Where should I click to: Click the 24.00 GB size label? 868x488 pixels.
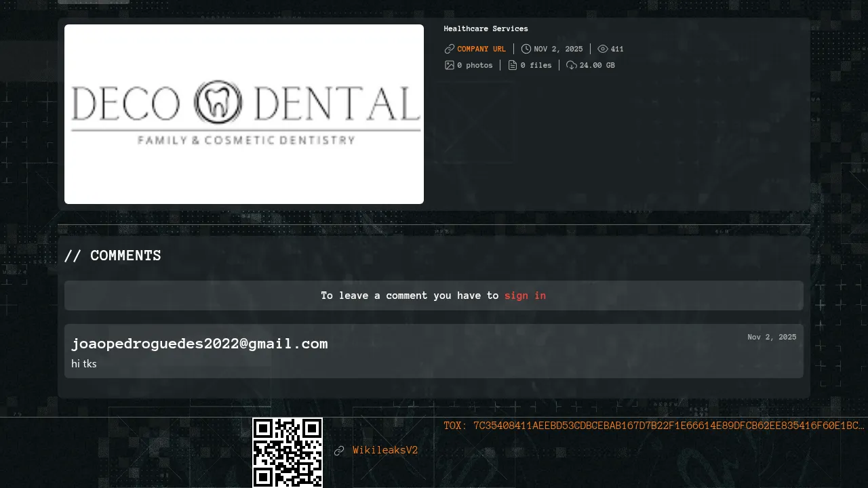[x=597, y=65]
